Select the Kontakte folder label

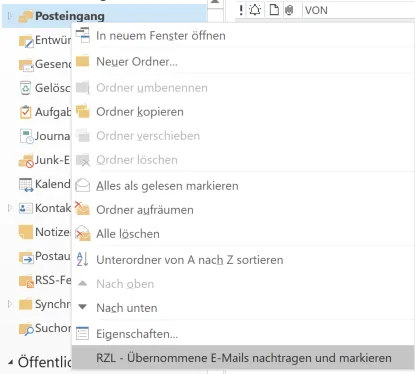[x=53, y=208]
